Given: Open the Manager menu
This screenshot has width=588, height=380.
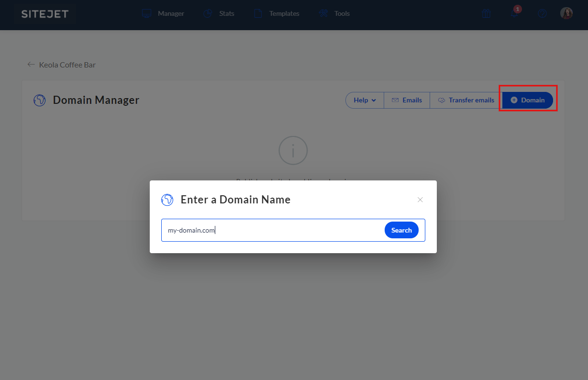Looking at the screenshot, I should pos(163,14).
